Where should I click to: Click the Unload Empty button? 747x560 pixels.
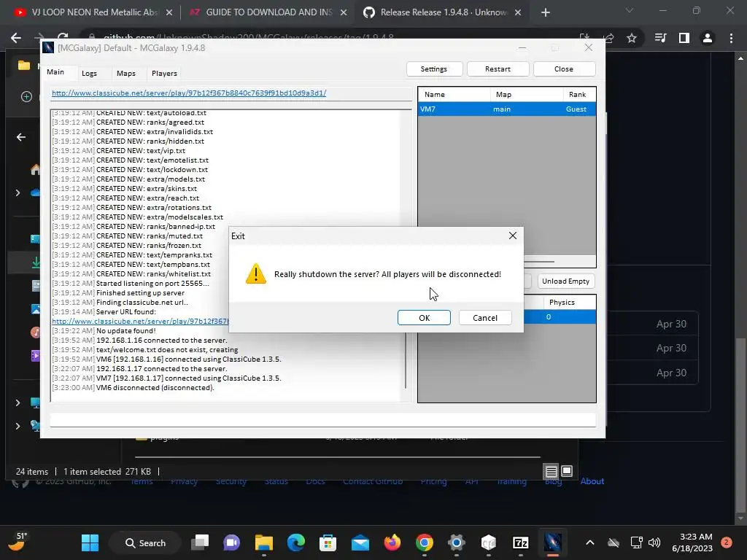tap(566, 281)
